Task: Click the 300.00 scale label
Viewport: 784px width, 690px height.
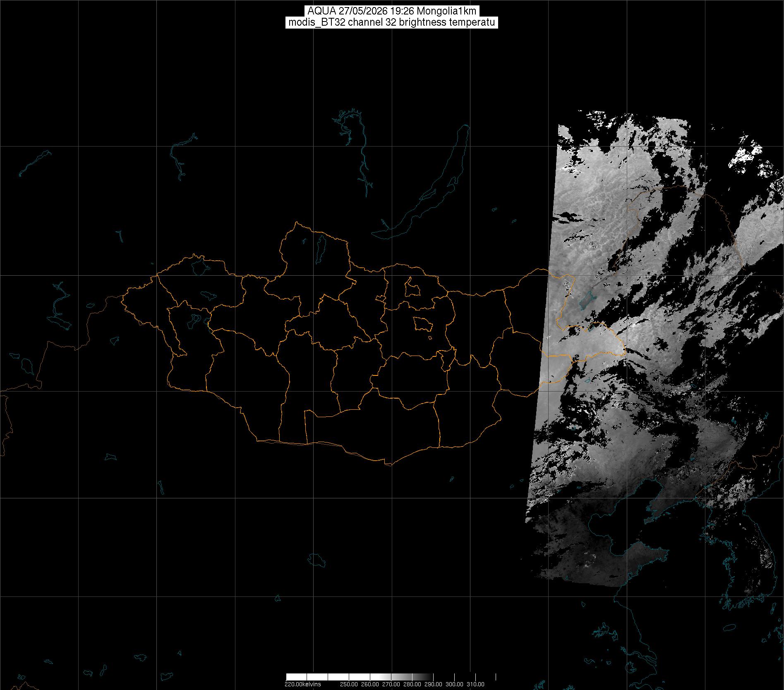Action: click(454, 684)
